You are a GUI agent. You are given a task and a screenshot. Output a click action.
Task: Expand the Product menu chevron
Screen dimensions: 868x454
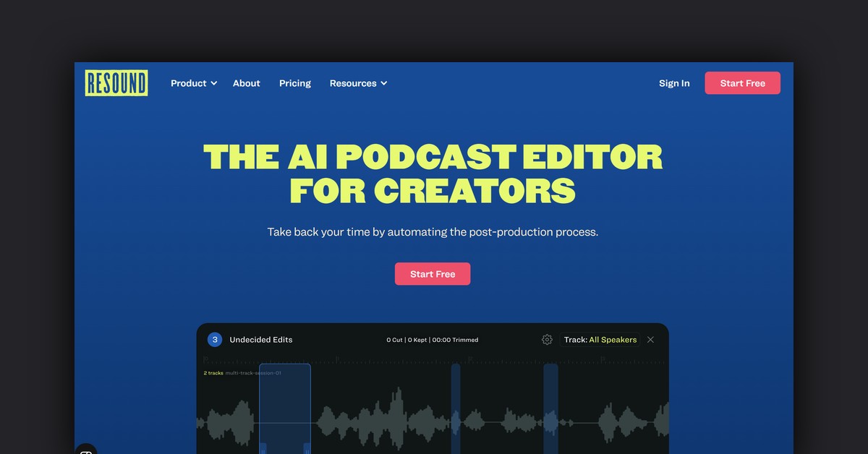(x=213, y=84)
